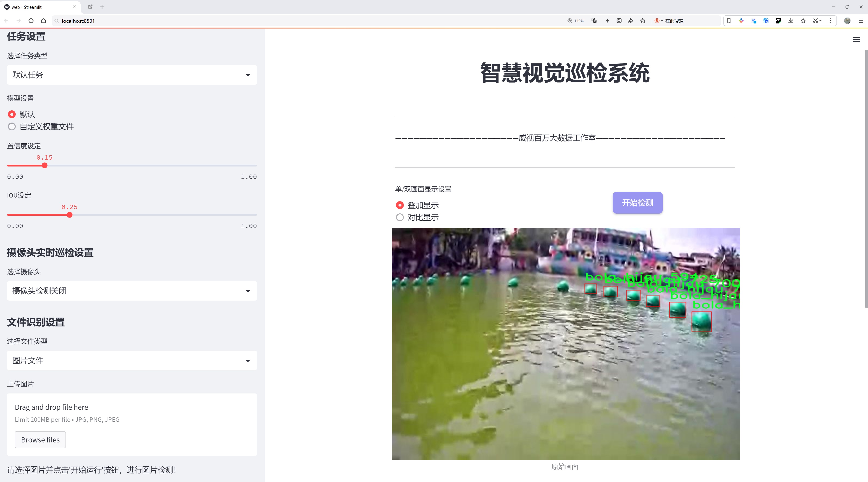Viewport: 868px width, 482px height.
Task: Open favorites with the star icon
Action: tap(803, 21)
